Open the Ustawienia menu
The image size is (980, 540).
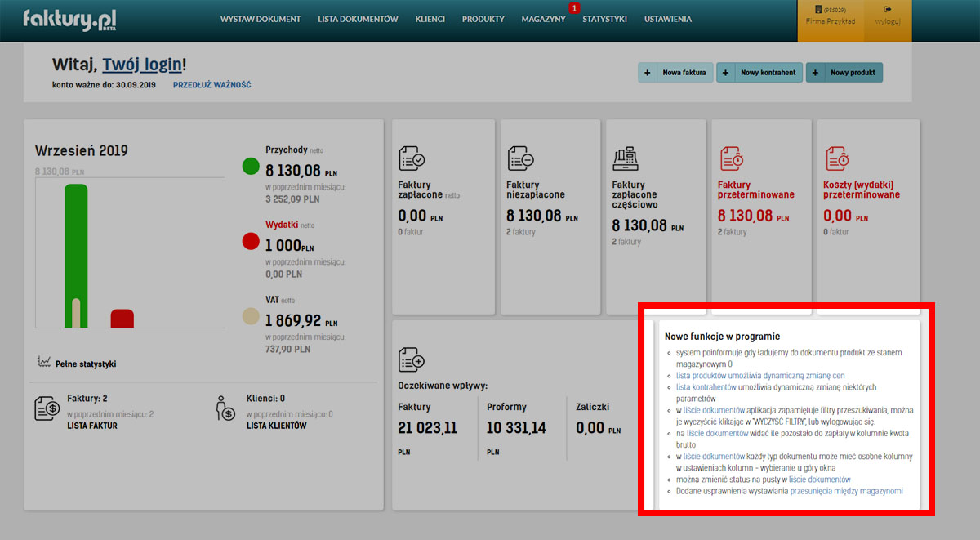pyautogui.click(x=667, y=19)
